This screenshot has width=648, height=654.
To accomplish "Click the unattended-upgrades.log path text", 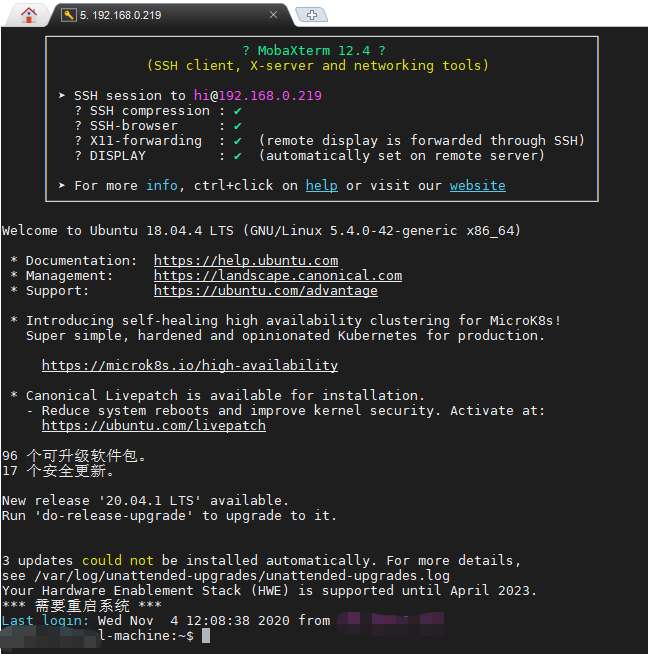I will click(242, 576).
